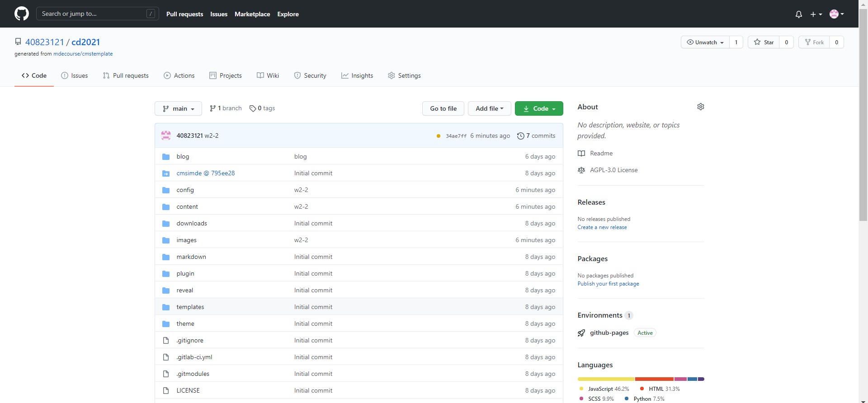Click the github-pages rocket icon
Screen dimensions: 868x403
[581, 333]
